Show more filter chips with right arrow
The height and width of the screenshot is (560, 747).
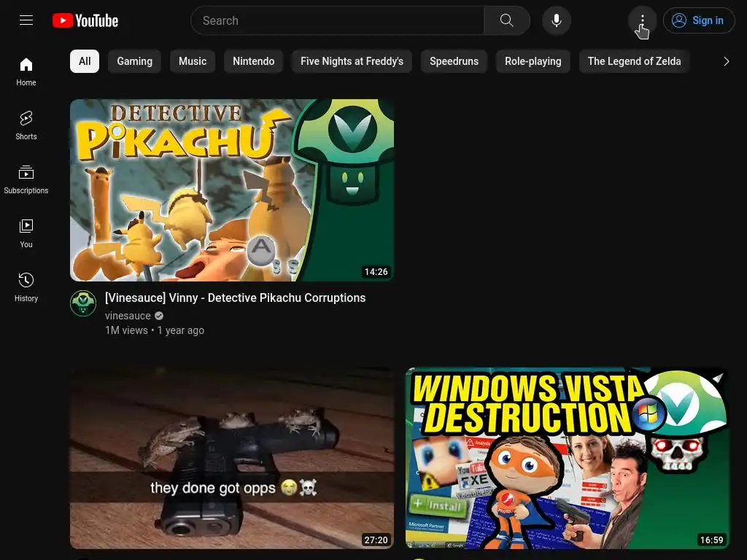point(726,61)
